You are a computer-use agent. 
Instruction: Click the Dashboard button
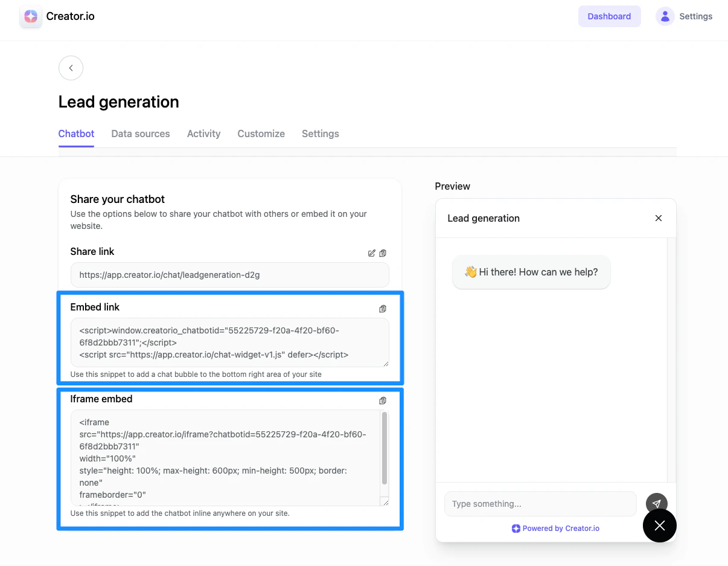click(x=609, y=16)
